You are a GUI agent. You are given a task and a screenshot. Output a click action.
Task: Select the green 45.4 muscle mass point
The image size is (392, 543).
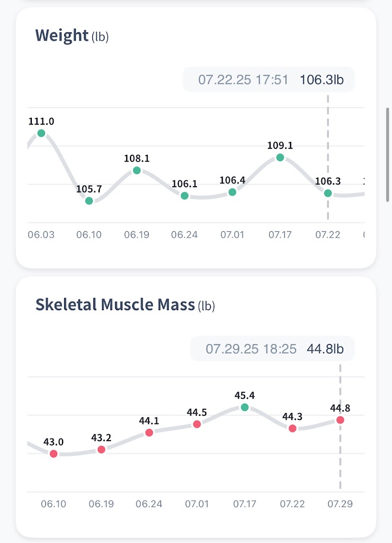(245, 407)
